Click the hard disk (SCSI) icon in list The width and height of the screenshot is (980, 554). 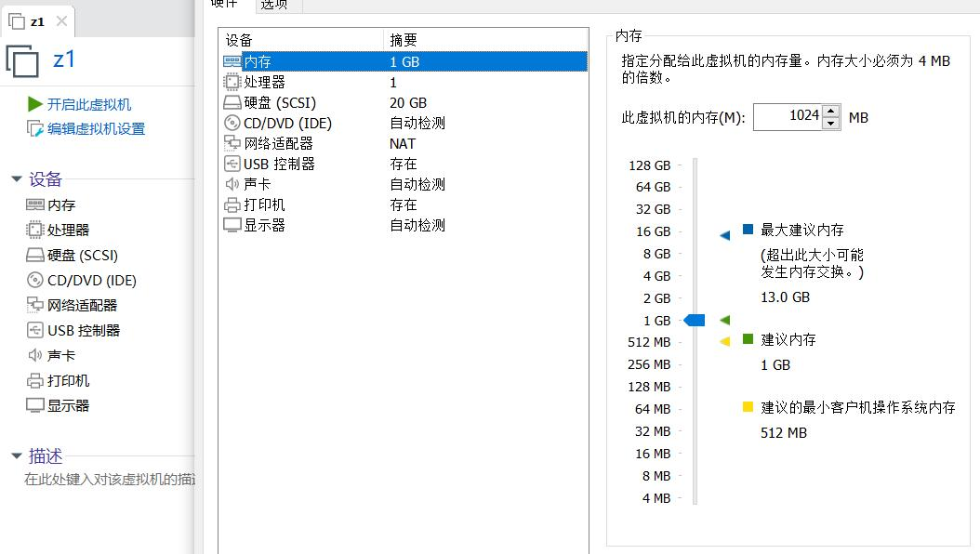coord(232,102)
